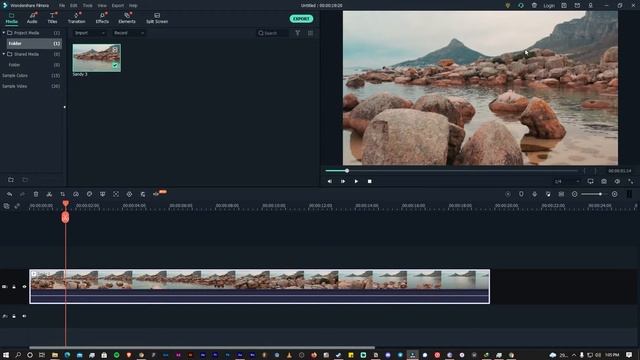Open the File menu

(x=62, y=6)
